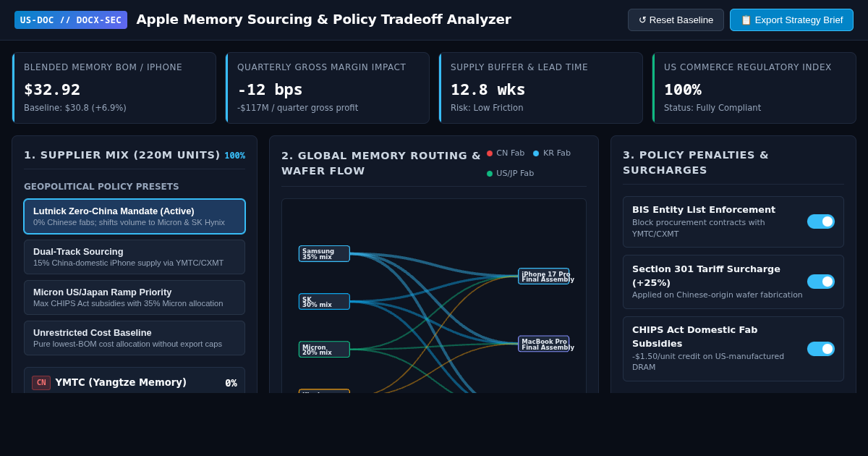Click the -12 bps margin value

click(x=270, y=90)
